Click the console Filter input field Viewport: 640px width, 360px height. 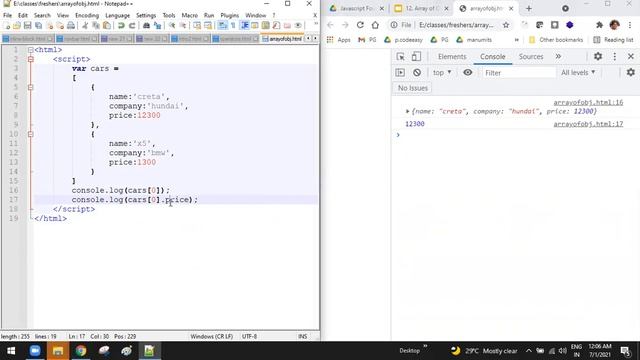519,73
